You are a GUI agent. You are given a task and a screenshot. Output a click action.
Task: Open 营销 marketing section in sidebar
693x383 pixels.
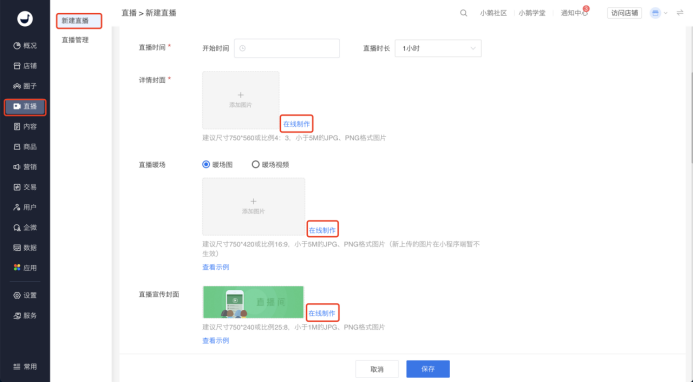25,167
